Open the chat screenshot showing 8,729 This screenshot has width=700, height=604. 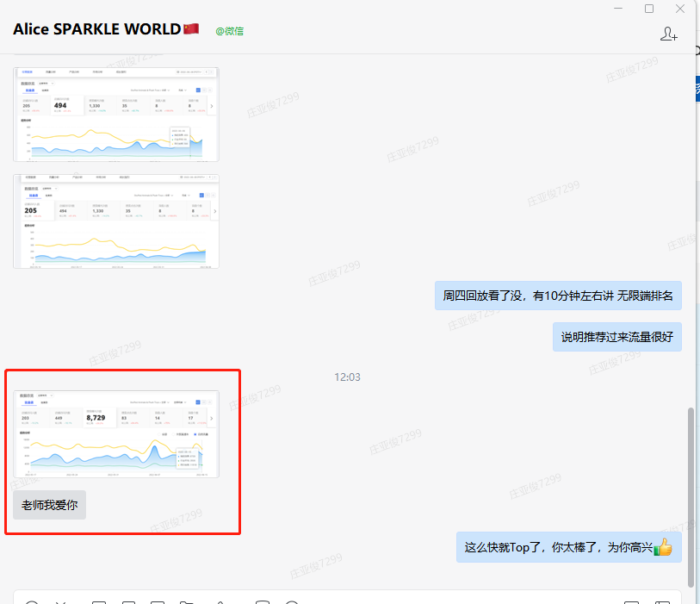(116, 434)
